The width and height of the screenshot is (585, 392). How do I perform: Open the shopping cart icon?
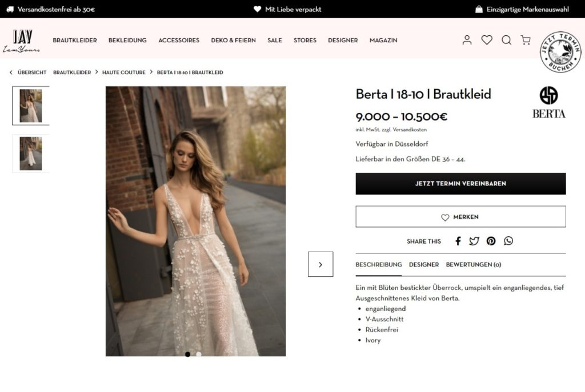(x=526, y=40)
